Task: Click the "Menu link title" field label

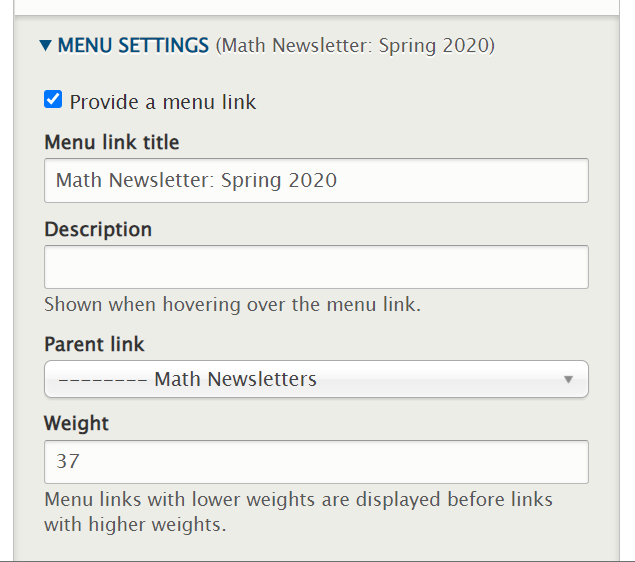Action: point(112,142)
